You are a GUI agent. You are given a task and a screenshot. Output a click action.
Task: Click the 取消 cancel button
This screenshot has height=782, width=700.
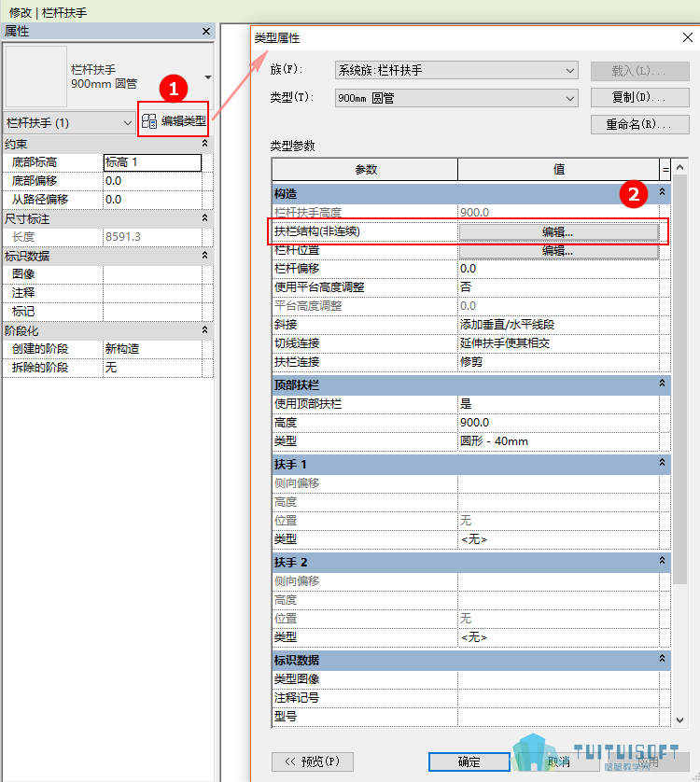click(558, 762)
